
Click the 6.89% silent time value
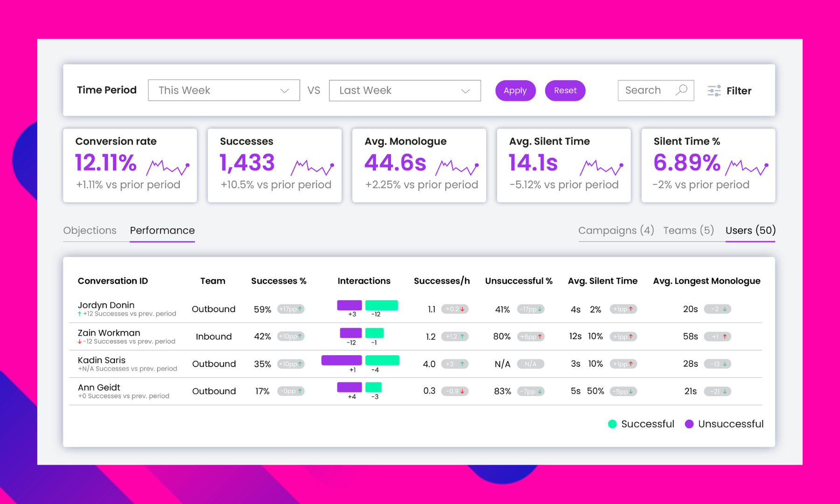click(x=687, y=163)
